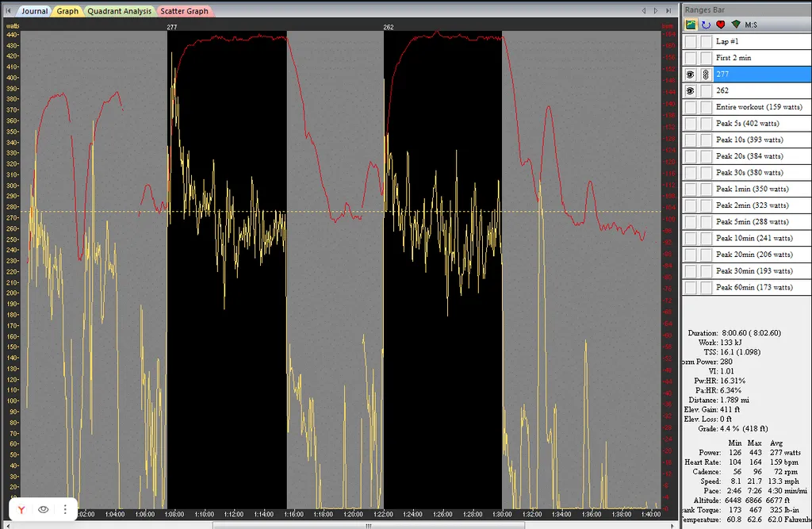The height and width of the screenshot is (529, 812).
Task: Open the three-dot menu in floating toolbar
Action: point(65,509)
